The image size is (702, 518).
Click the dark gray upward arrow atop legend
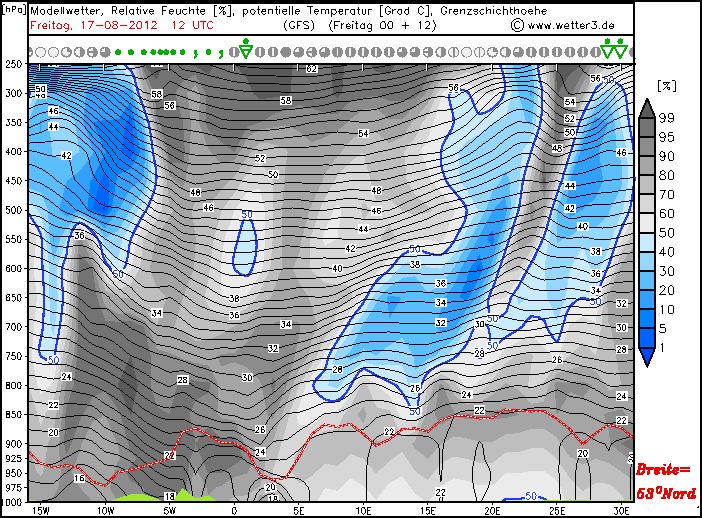[x=647, y=108]
